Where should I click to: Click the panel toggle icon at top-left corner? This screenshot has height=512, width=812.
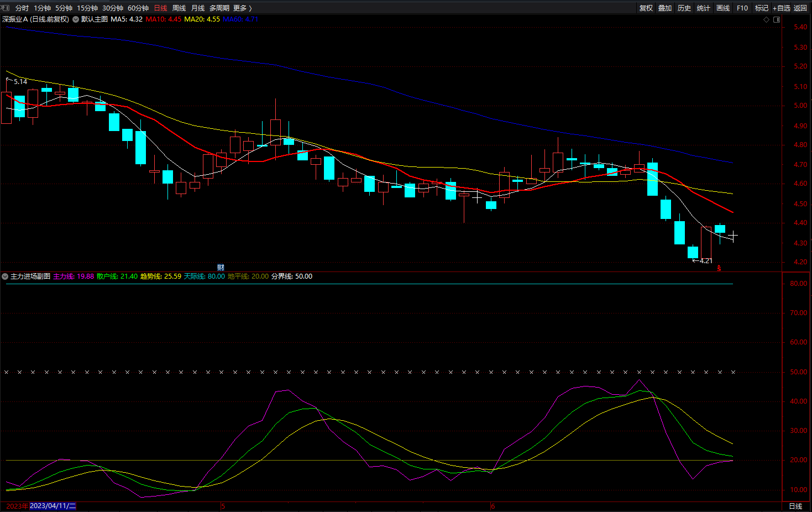6,8
